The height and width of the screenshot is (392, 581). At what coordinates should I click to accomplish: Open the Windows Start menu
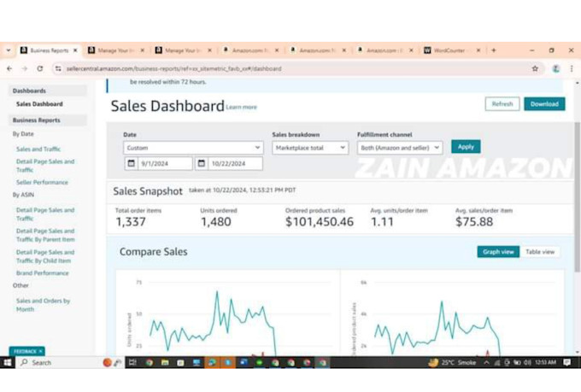point(8,362)
